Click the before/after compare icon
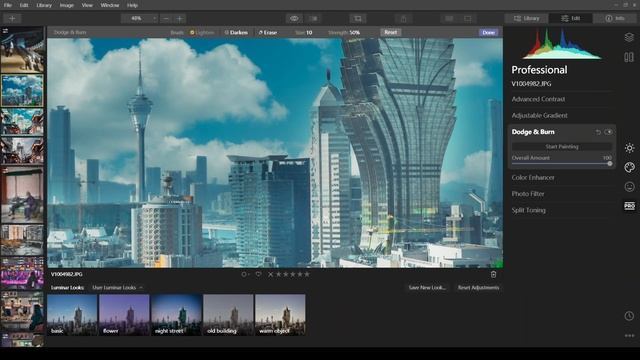This screenshot has height=360, width=640. [314, 18]
